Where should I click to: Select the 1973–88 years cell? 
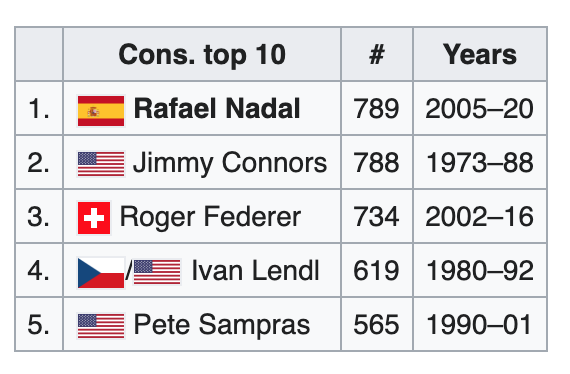480,162
